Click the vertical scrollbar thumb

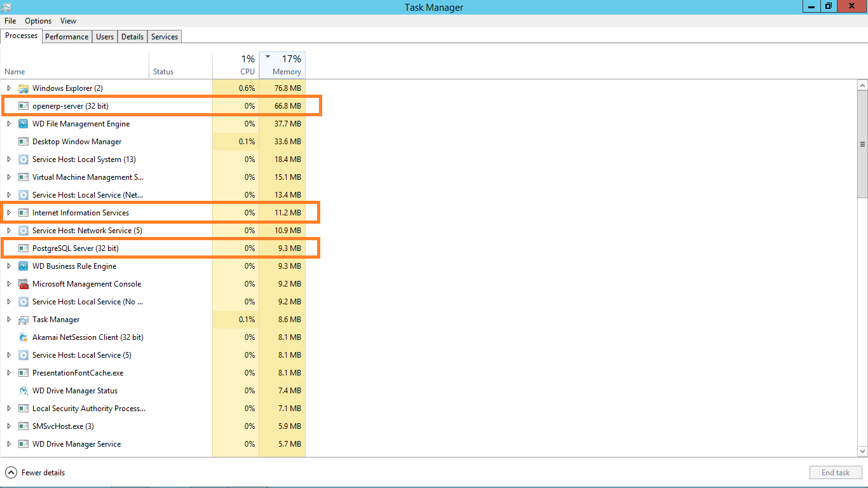[862, 144]
